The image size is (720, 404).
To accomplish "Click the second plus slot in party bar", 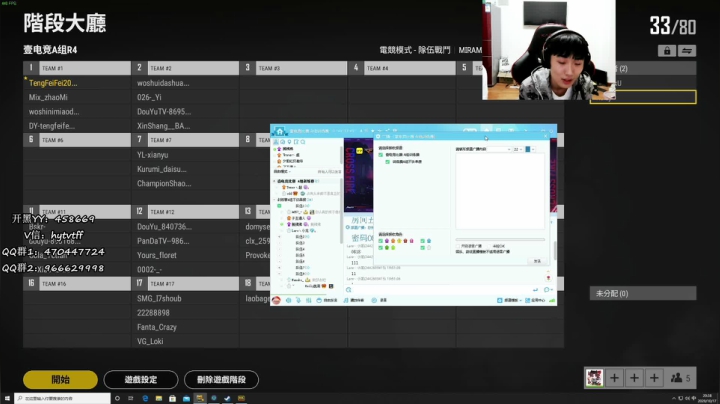I will (x=634, y=378).
